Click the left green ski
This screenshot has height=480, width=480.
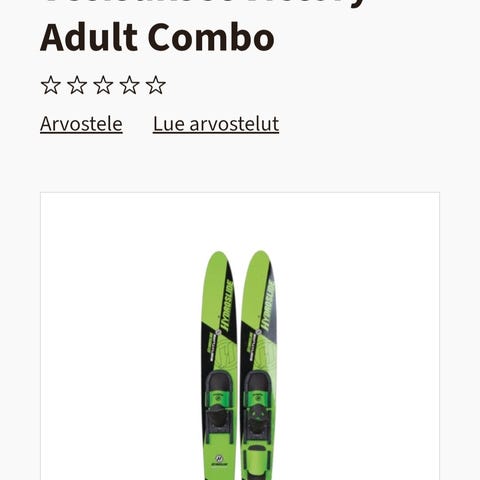pos(219,365)
